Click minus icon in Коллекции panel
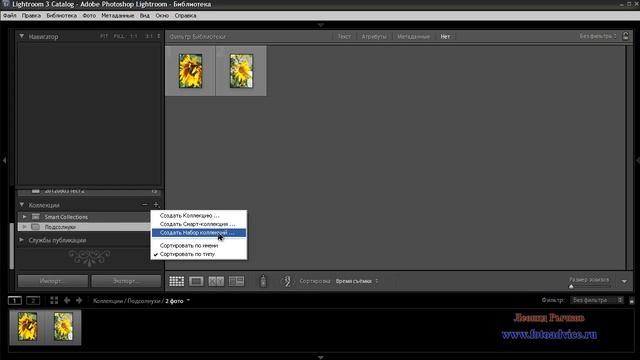The image size is (640, 360). point(145,204)
